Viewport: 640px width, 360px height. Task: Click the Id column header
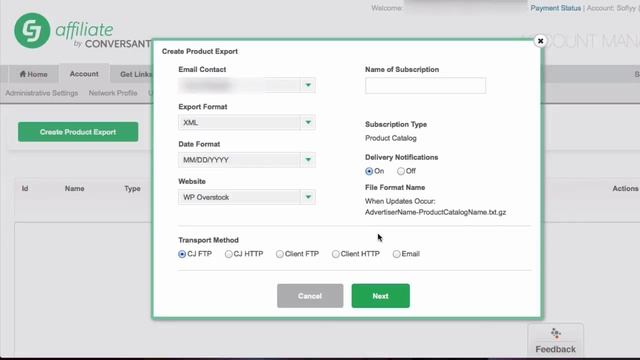[x=25, y=189]
